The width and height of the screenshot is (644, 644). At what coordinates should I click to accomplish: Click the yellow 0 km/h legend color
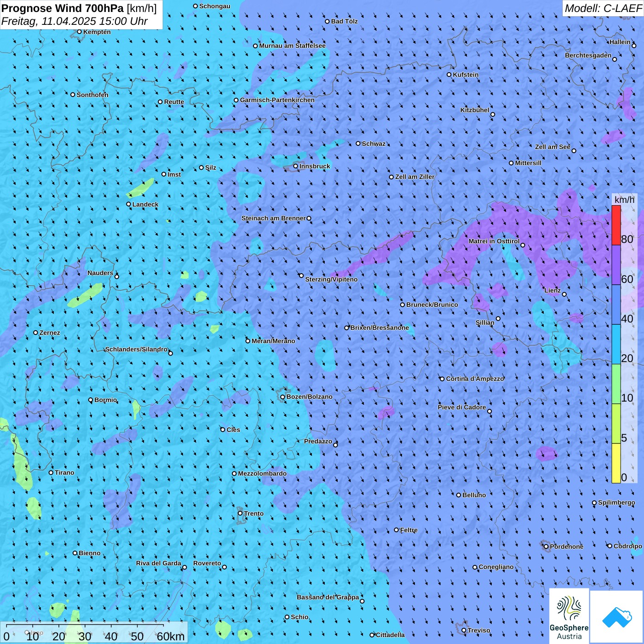coord(616,463)
